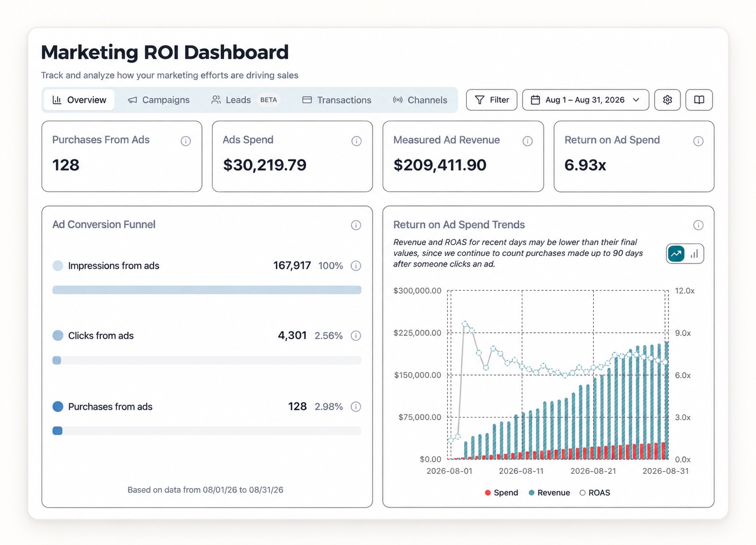Screen dimensions: 756x545
Task: Show info for Return on Ad Spend card
Action: point(698,141)
